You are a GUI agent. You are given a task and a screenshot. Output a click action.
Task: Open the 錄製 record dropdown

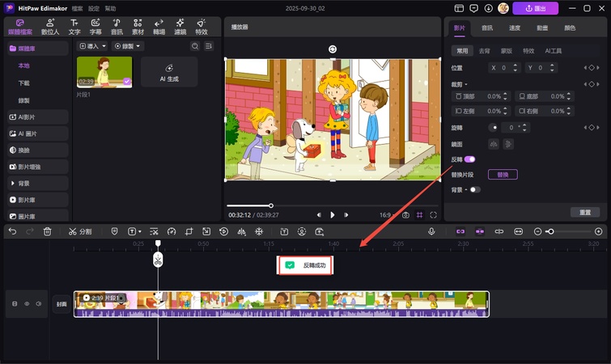click(128, 46)
